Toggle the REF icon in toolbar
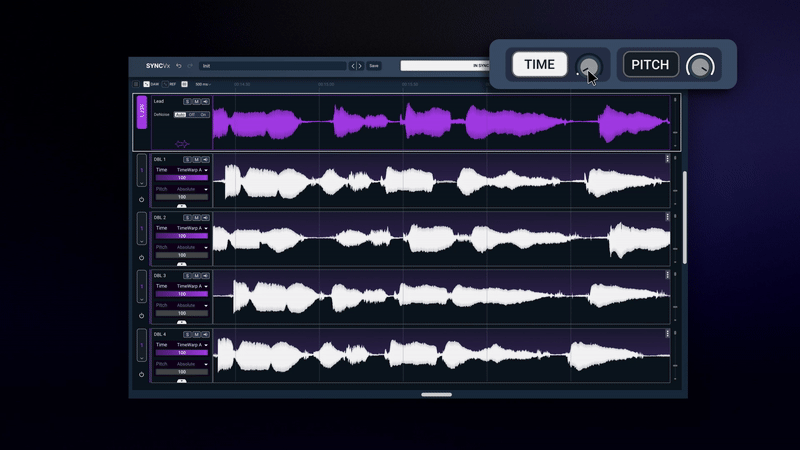The width and height of the screenshot is (800, 450). (x=165, y=84)
